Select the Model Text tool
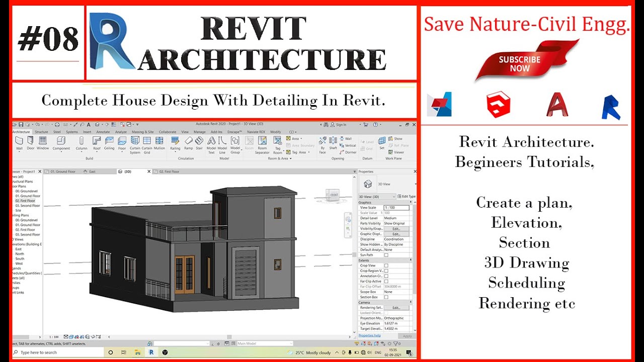The image size is (644, 362). tap(211, 145)
